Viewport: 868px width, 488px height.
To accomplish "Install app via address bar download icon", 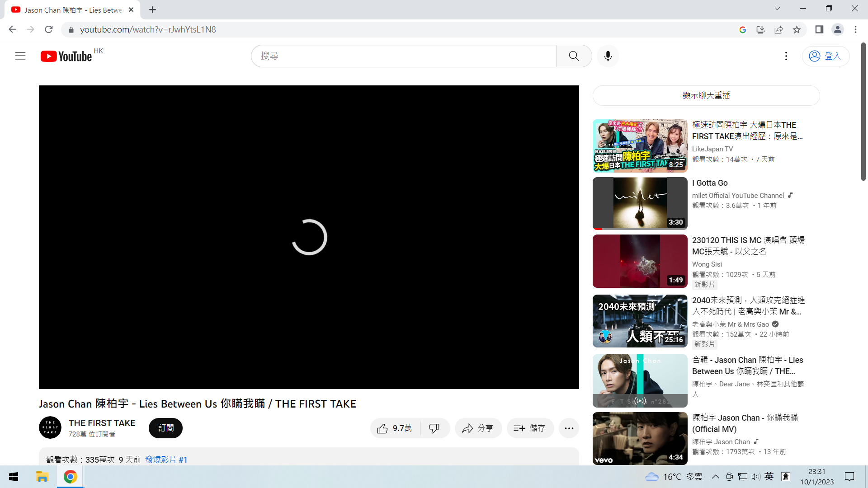I will point(760,29).
